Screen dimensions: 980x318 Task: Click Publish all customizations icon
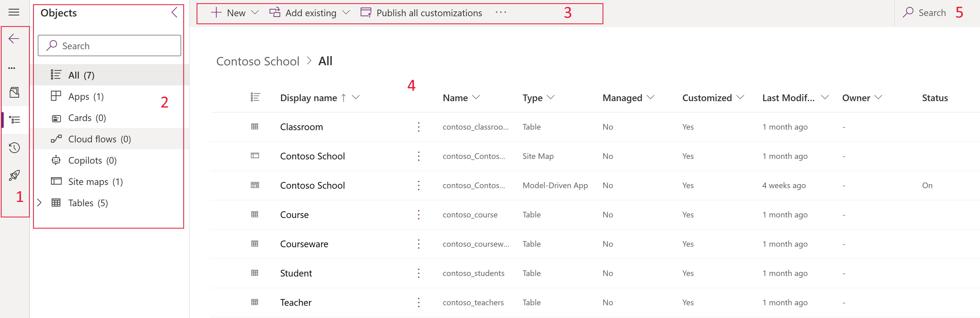click(x=365, y=13)
